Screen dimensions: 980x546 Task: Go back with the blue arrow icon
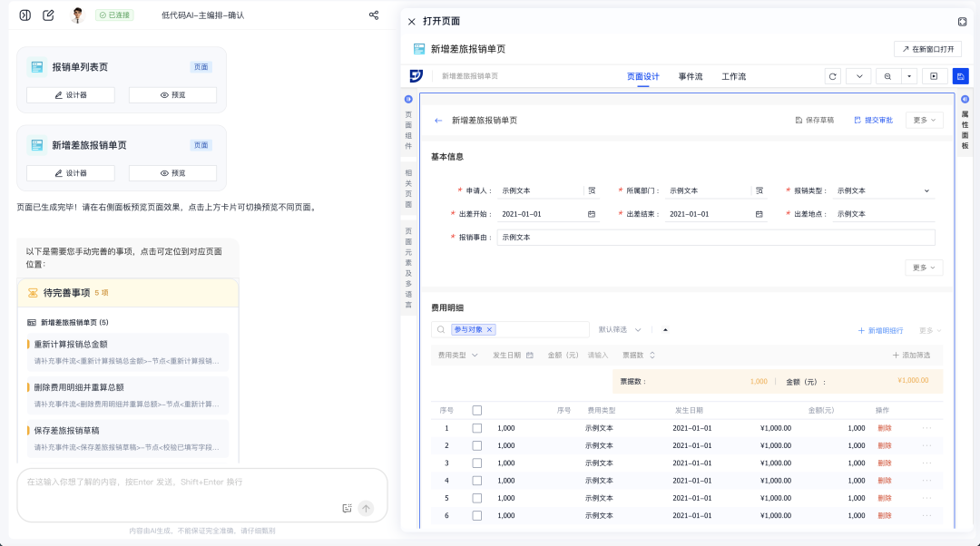tap(438, 120)
